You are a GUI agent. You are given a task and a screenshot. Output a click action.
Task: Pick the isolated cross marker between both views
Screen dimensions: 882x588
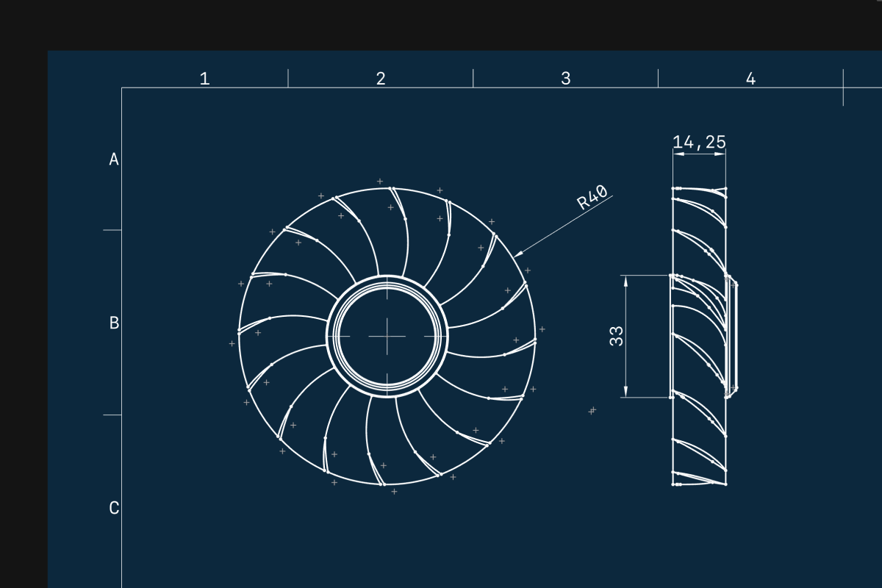pos(592,410)
